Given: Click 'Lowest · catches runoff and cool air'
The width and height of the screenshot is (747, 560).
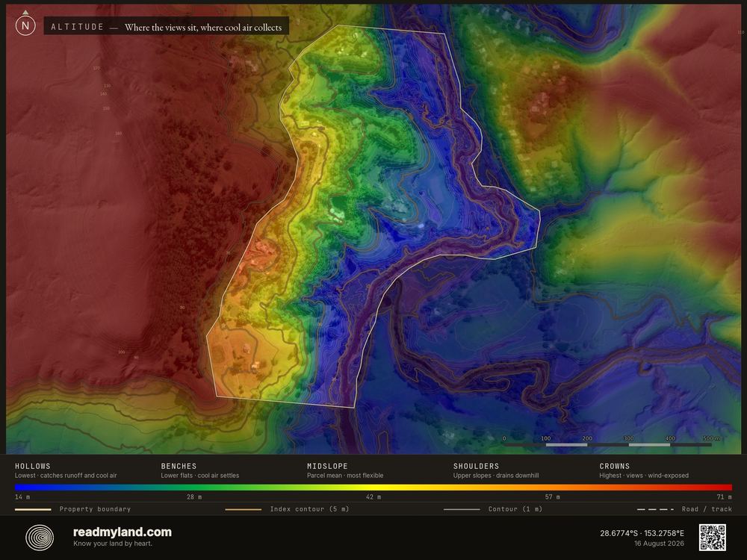Looking at the screenshot, I should (66, 475).
